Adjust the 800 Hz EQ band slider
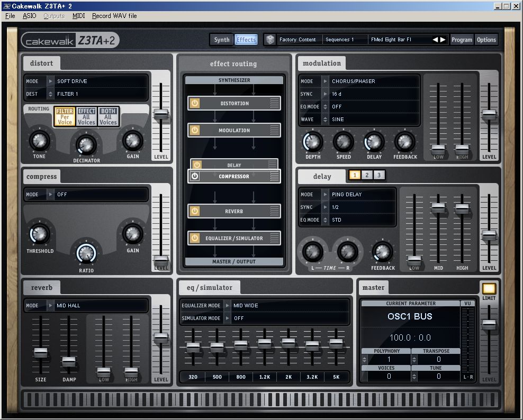523x420 pixels. [240, 345]
